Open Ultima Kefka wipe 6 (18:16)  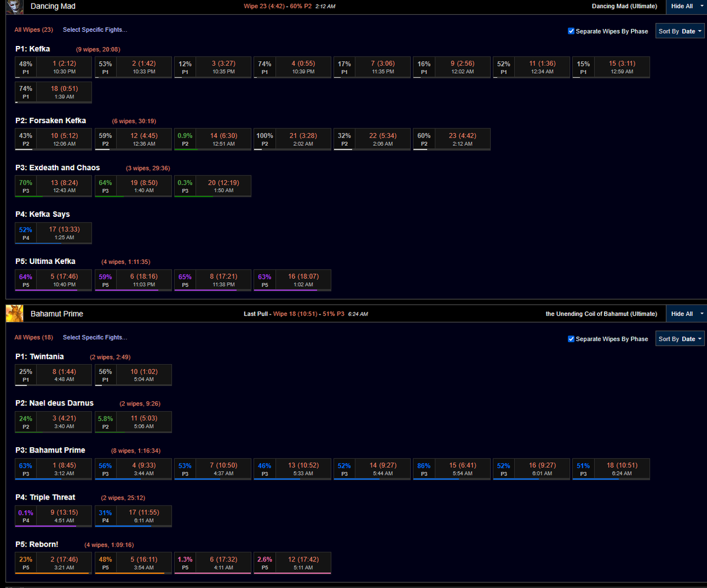pyautogui.click(x=134, y=280)
